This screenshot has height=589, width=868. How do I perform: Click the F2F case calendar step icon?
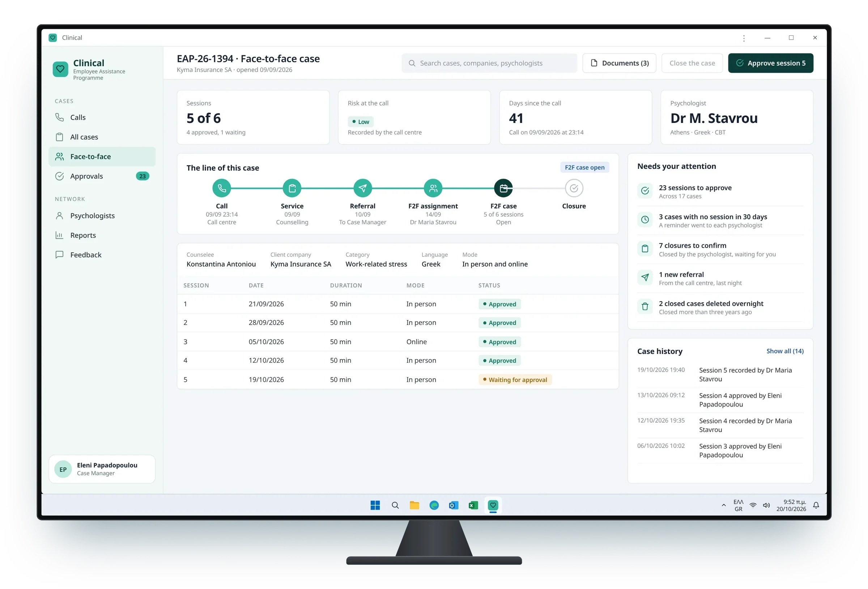[503, 188]
